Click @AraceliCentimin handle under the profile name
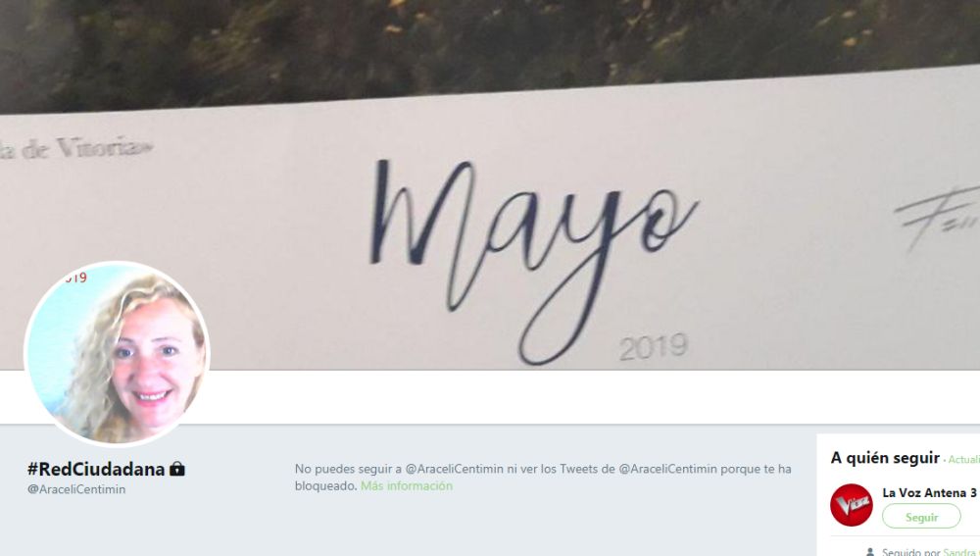 [76, 489]
